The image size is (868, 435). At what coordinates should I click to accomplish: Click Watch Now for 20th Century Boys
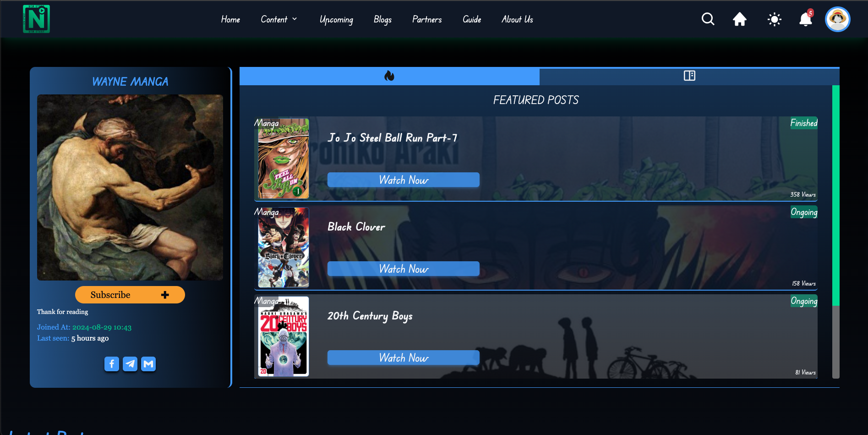pos(404,358)
